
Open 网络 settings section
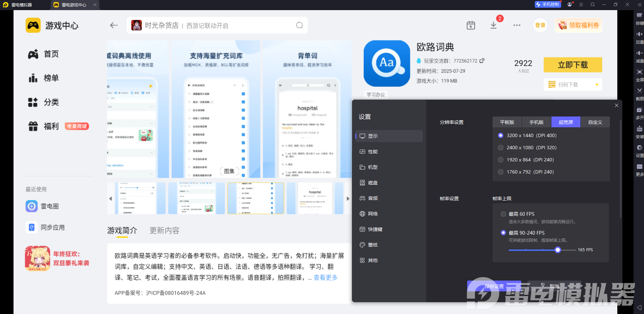coord(389,214)
